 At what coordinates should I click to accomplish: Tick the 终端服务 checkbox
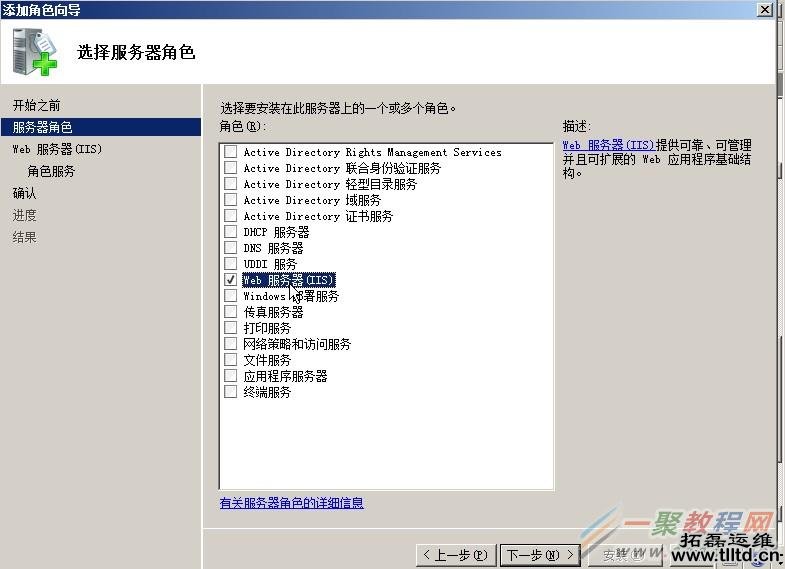coord(230,392)
